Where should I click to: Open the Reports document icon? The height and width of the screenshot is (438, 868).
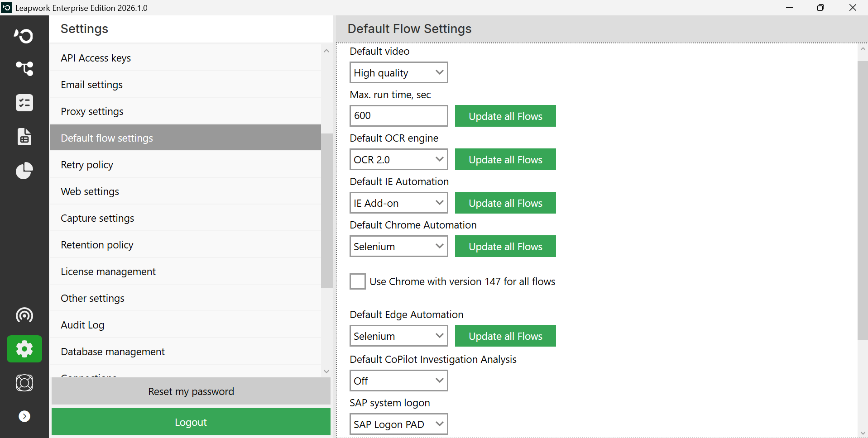click(24, 137)
